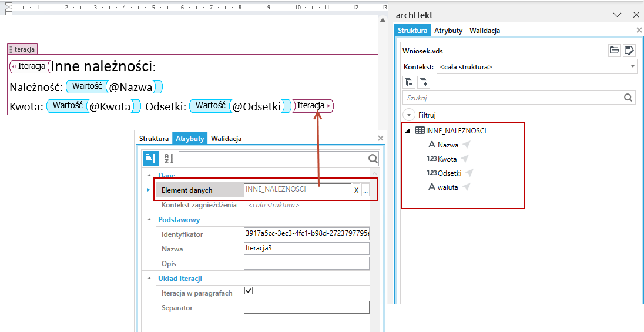Image resolution: width=644 pixels, height=332 pixels.
Task: Save structure icon next to Wniosek.vds
Action: click(x=629, y=51)
